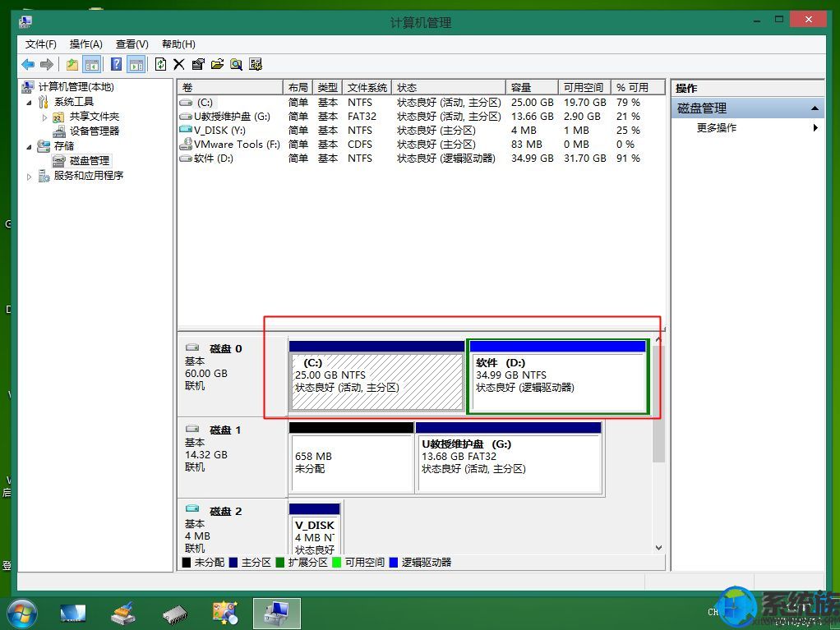840x630 pixels.
Task: Open the Help question mark icon
Action: [116, 65]
